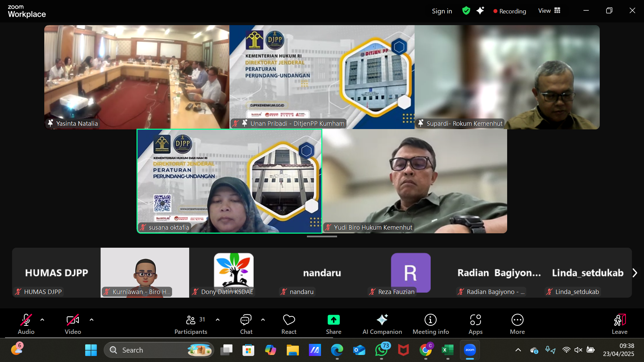The width and height of the screenshot is (644, 362).
Task: Click the battery tray icon
Action: click(590, 350)
